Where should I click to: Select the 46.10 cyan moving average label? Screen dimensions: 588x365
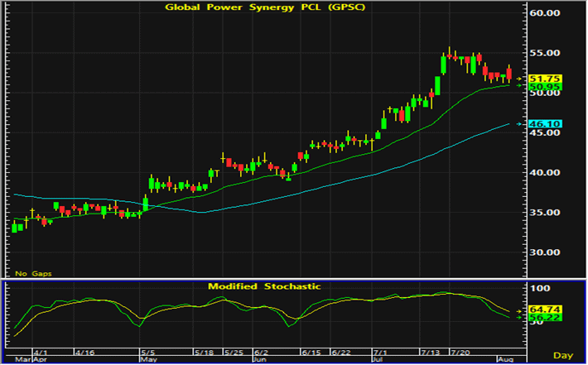pos(544,124)
